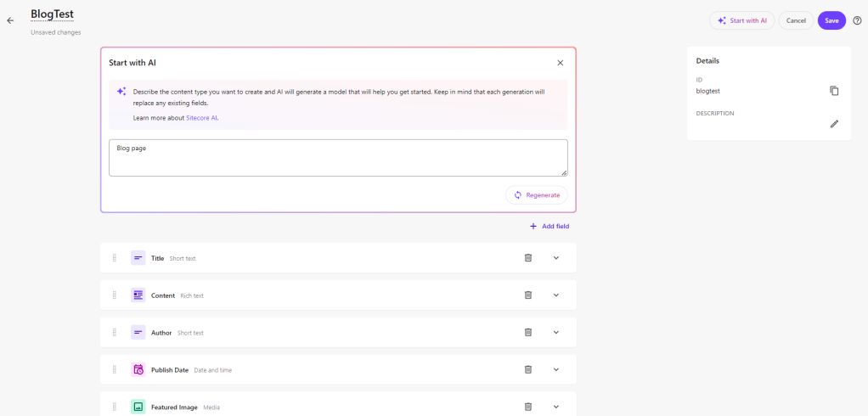Copy the blogtest ID to clipboard
This screenshot has height=416, width=868.
pyautogui.click(x=834, y=91)
